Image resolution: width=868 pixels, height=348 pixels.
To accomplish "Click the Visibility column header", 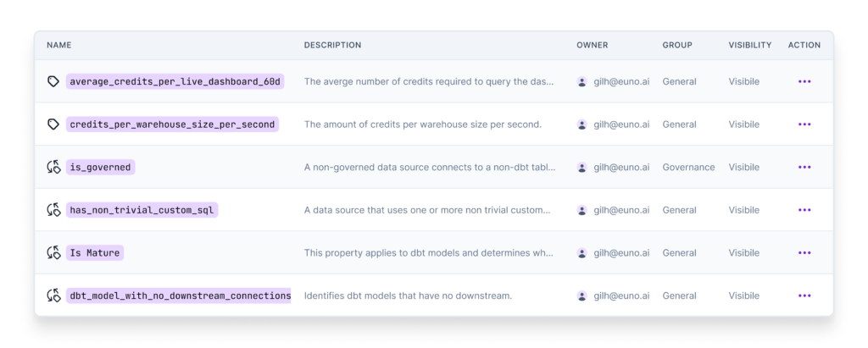I will coord(750,46).
